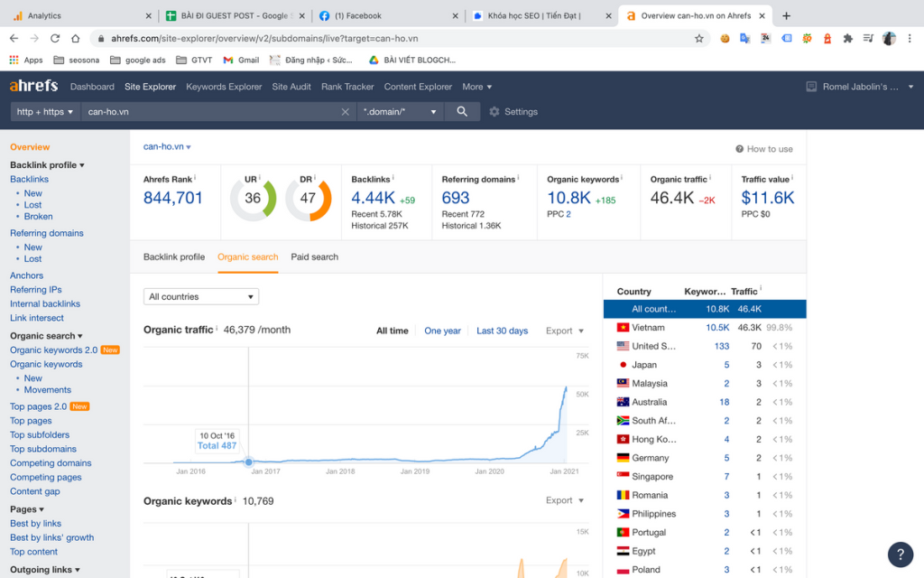Open the seosona bookmark folder
The image size is (924, 578).
(77, 61)
